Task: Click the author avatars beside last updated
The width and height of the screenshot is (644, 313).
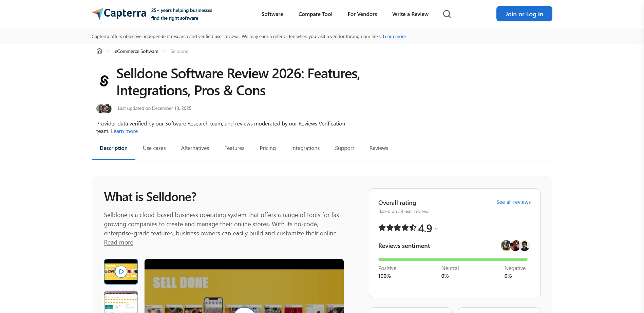Action: (104, 109)
